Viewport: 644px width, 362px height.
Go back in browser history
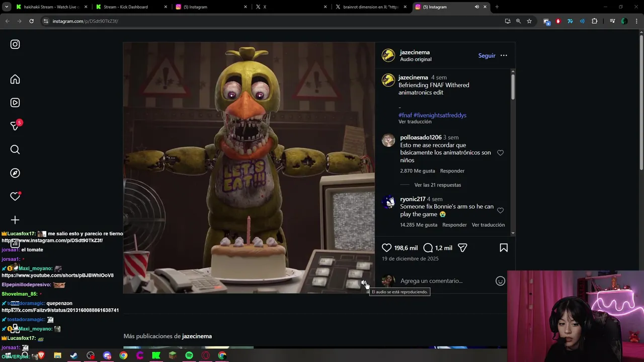[8, 21]
